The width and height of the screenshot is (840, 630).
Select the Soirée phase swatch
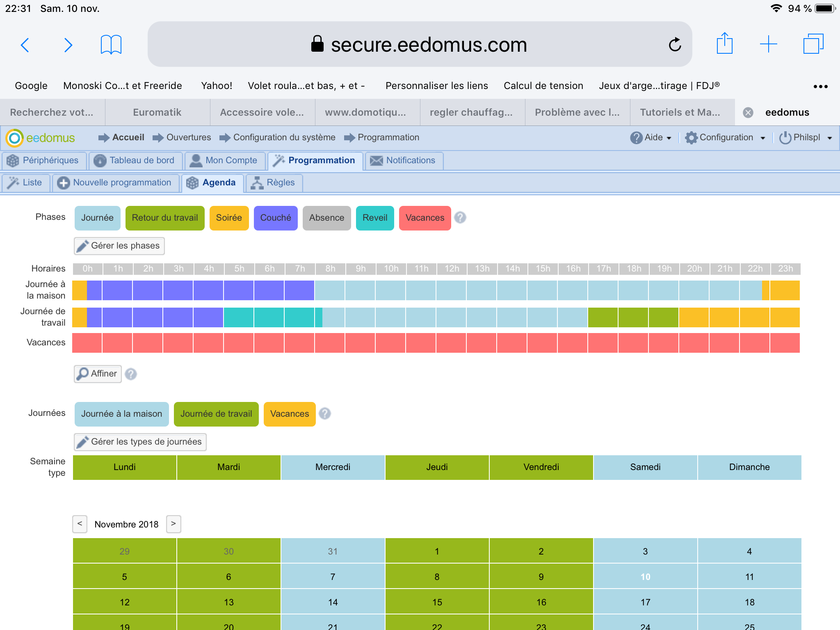click(x=229, y=218)
